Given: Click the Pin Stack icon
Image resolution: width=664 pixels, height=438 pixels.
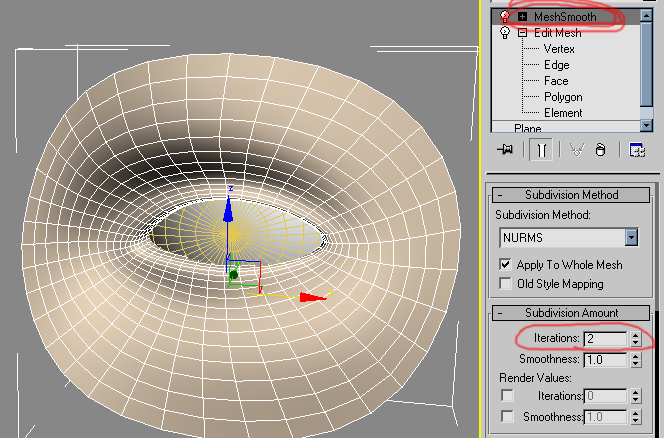Looking at the screenshot, I should 505,150.
